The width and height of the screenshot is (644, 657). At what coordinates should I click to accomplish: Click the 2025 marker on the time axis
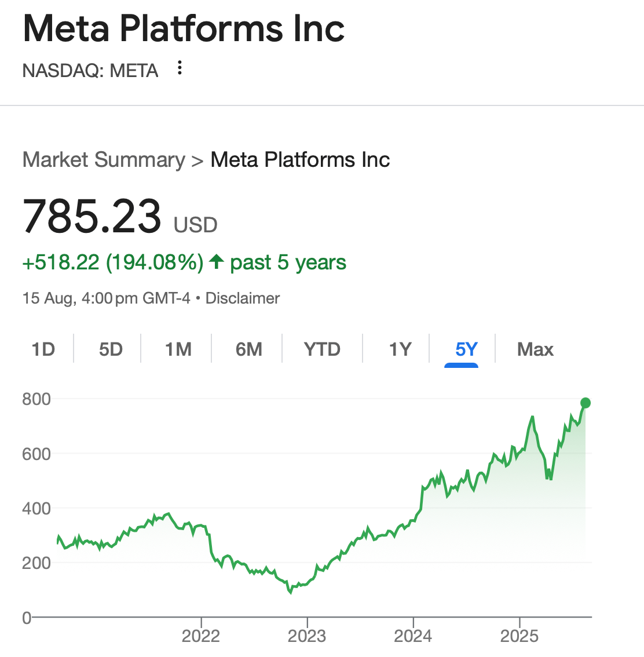(519, 636)
